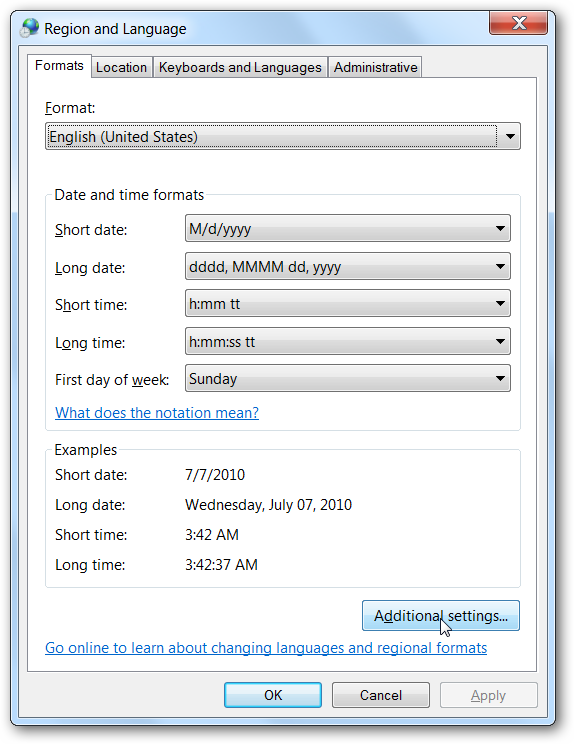
Task: Open the First day of week dropdown
Action: pos(348,378)
